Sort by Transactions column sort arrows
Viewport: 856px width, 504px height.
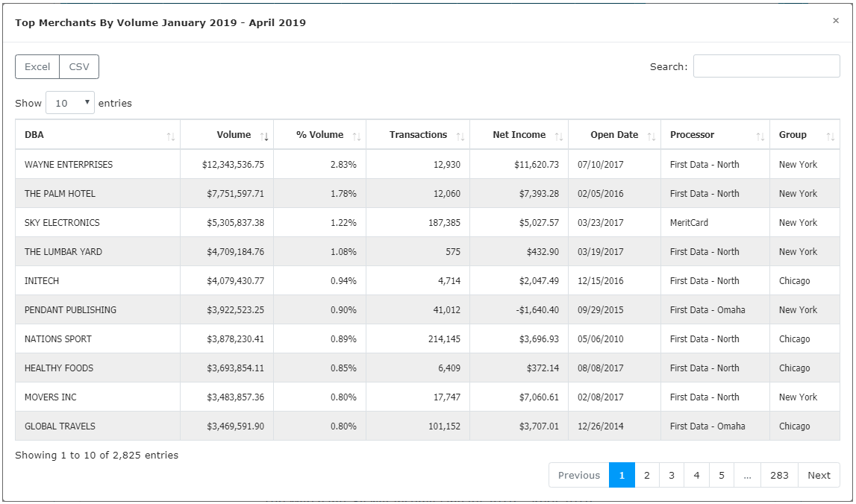click(460, 136)
